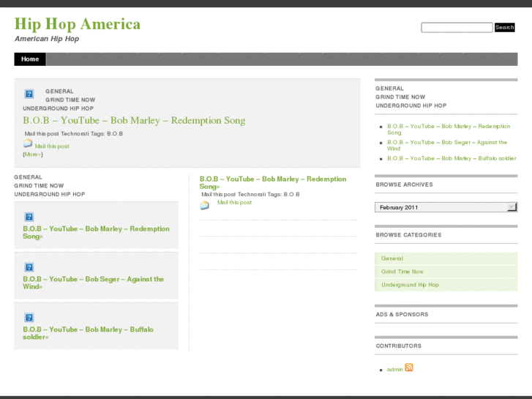Click the CONTRIBUTORS heading
Screen dimensions: 532x399
[x=398, y=346]
